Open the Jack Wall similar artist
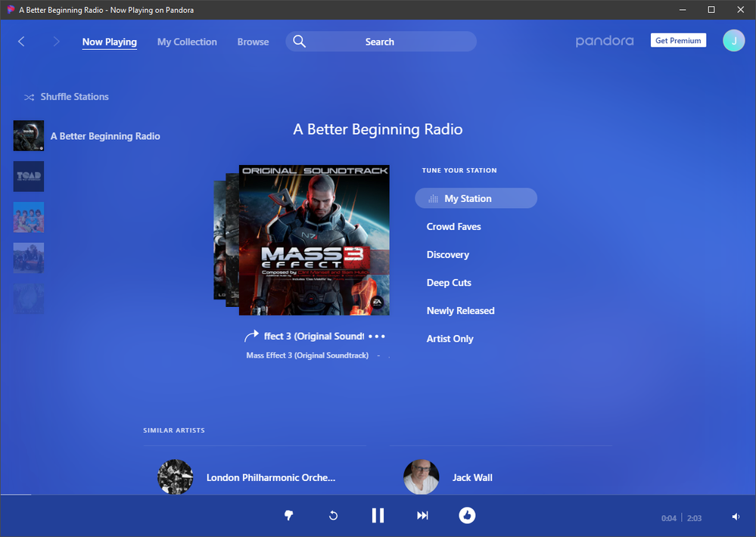The image size is (756, 537). click(x=472, y=478)
